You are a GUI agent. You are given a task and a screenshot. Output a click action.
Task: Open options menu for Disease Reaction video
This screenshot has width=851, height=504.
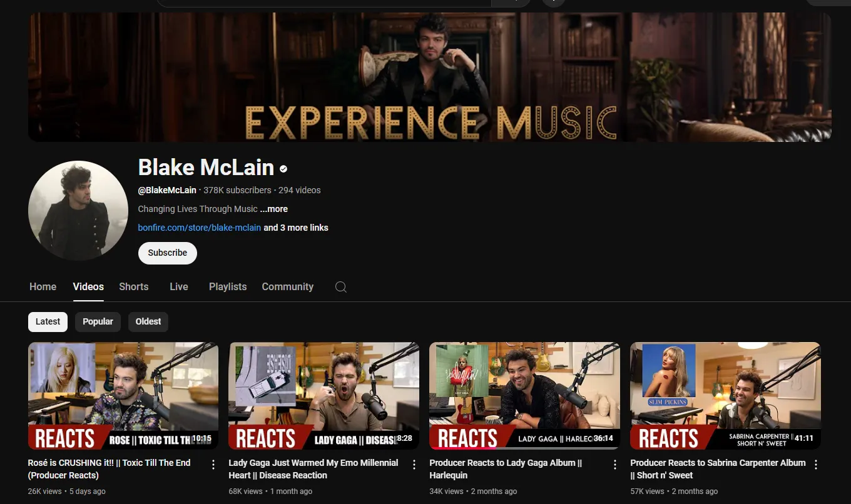pos(414,465)
